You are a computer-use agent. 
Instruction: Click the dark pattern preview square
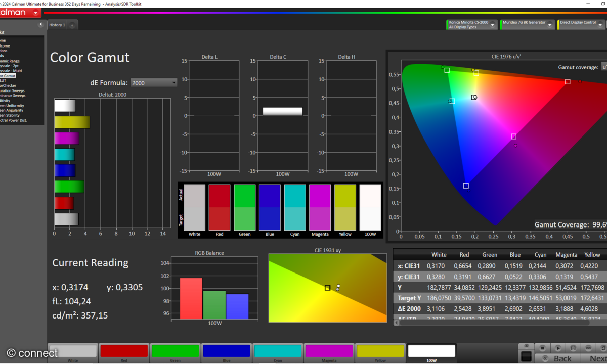[527, 356]
